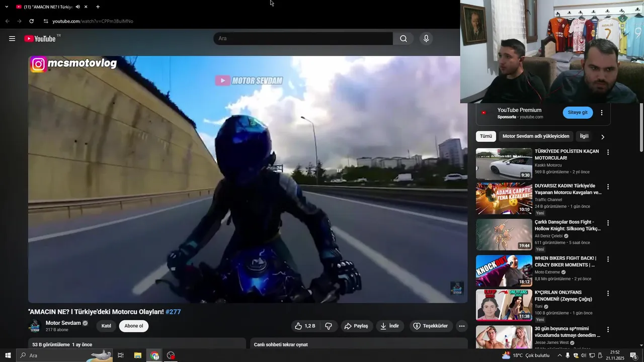The height and width of the screenshot is (362, 644).
Task: Select the İlgili filter chip
Action: click(584, 136)
